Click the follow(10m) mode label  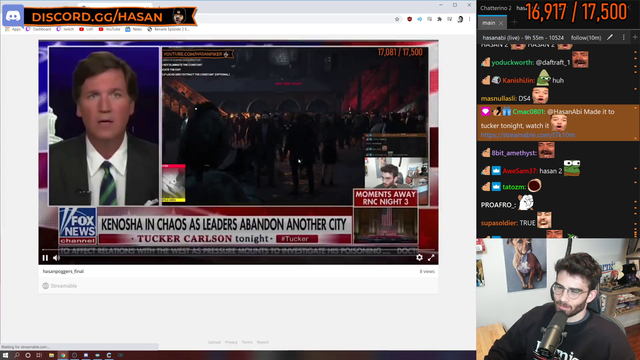click(586, 38)
